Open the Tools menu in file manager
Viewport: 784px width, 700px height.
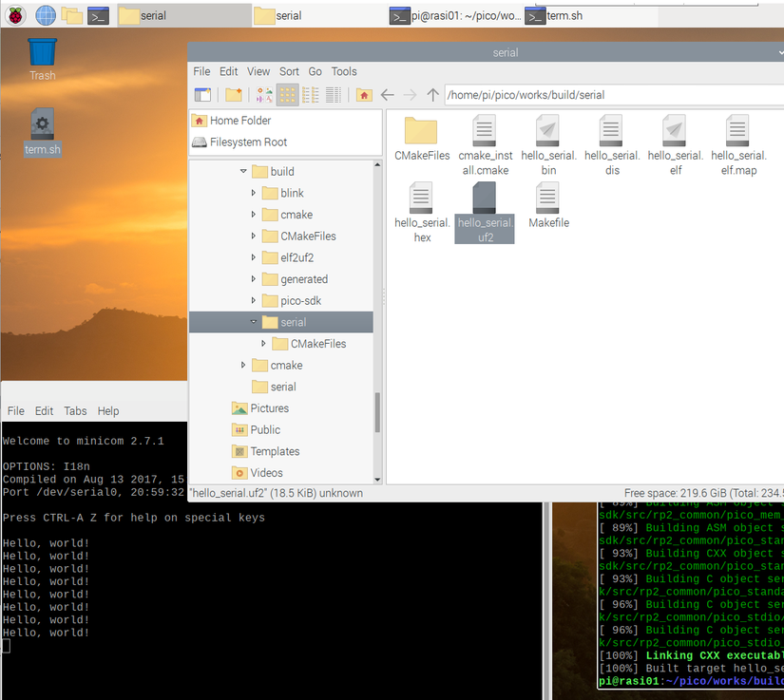(344, 71)
